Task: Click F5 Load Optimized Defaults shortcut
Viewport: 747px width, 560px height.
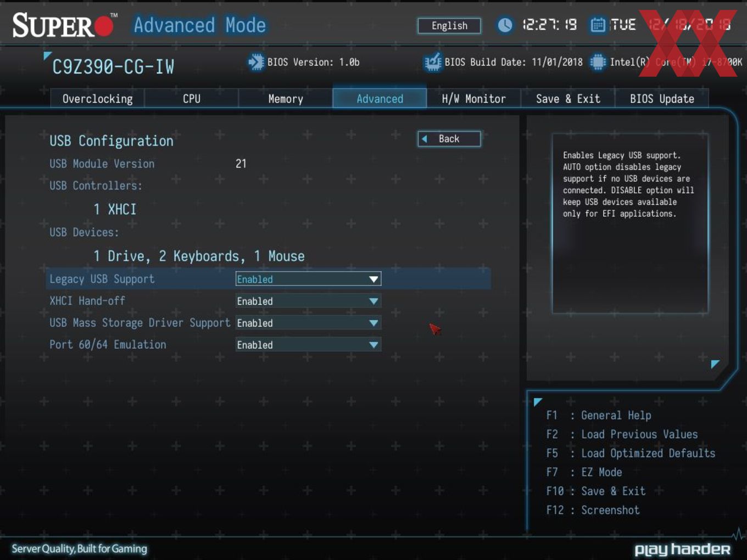Action: click(631, 453)
